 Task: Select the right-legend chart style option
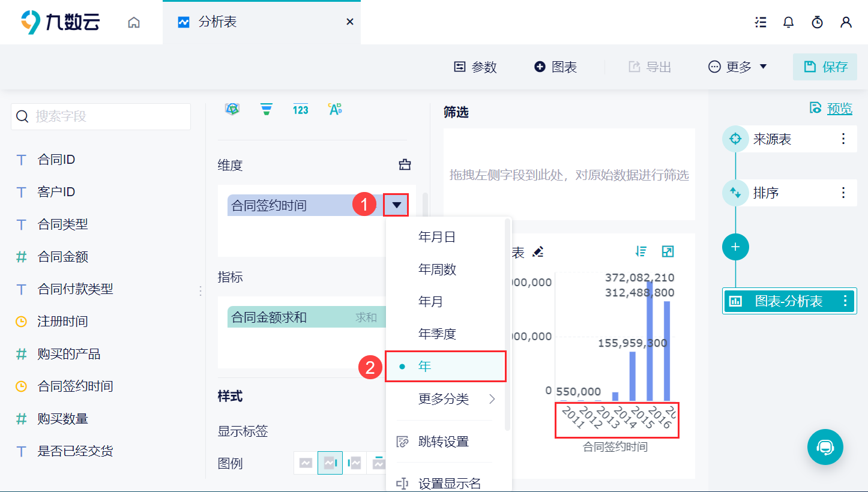pyautogui.click(x=330, y=463)
